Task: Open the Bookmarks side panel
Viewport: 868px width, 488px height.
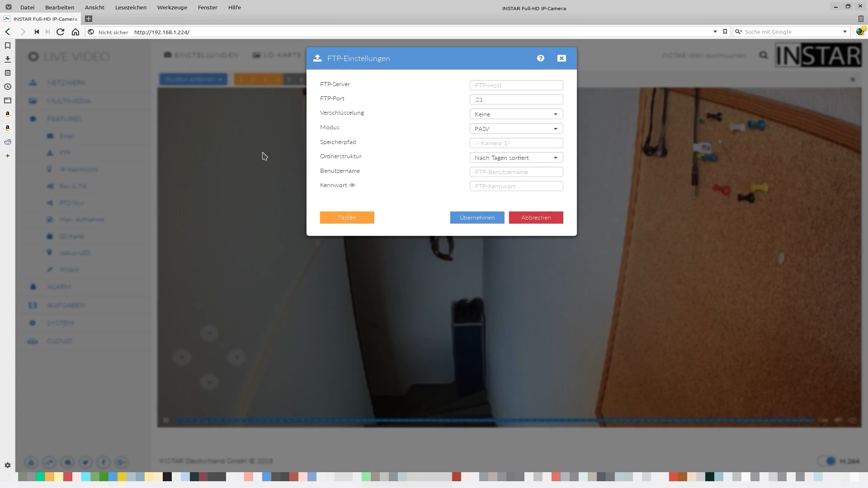Action: (x=8, y=46)
